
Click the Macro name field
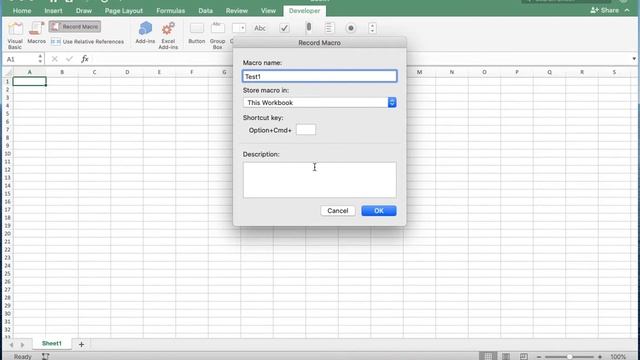tap(319, 76)
